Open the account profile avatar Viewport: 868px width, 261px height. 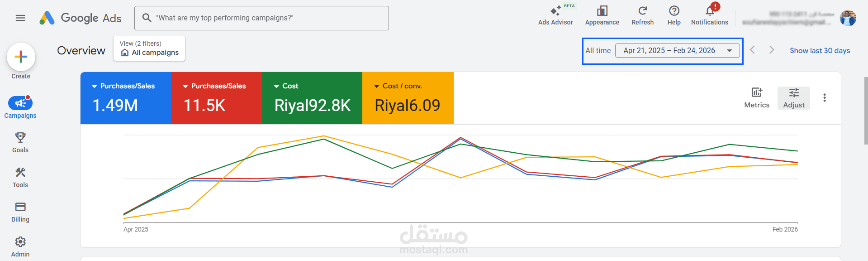848,18
